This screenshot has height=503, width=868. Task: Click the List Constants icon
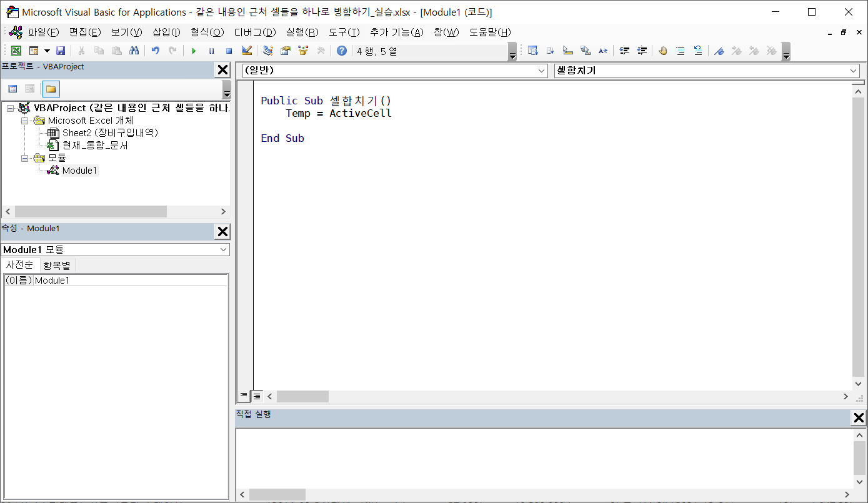click(550, 51)
